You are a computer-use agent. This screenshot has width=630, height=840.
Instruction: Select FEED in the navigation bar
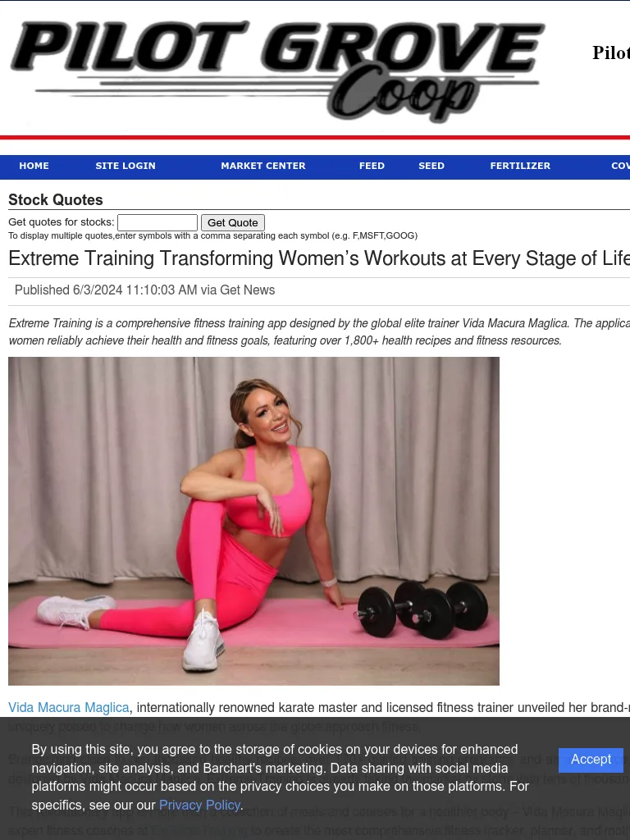point(372,166)
